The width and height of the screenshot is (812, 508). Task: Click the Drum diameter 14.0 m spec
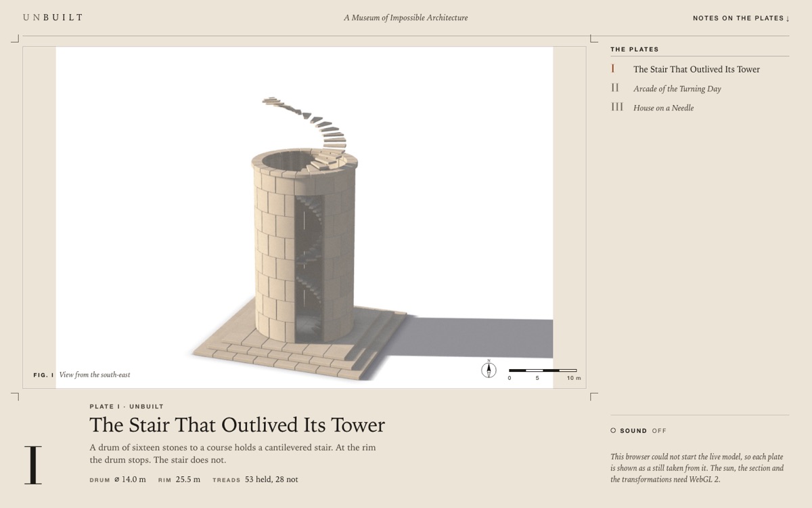[118, 480]
